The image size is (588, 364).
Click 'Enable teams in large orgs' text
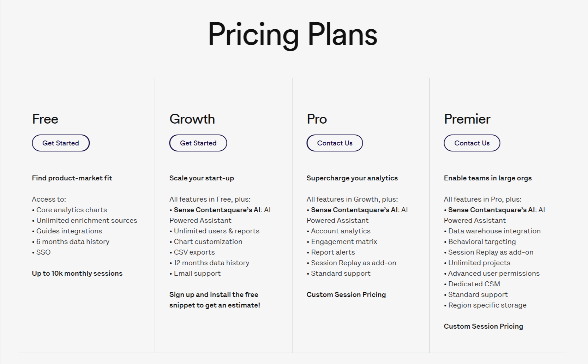(x=488, y=178)
